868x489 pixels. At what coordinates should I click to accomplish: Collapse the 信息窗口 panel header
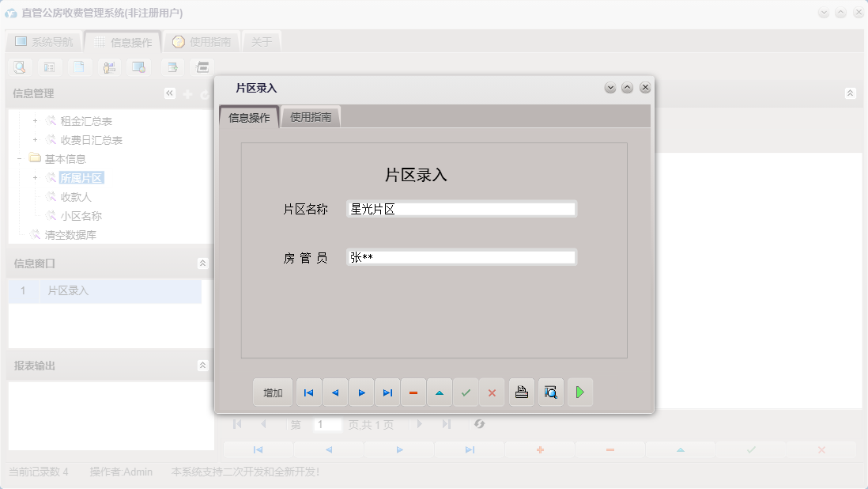pyautogui.click(x=202, y=262)
